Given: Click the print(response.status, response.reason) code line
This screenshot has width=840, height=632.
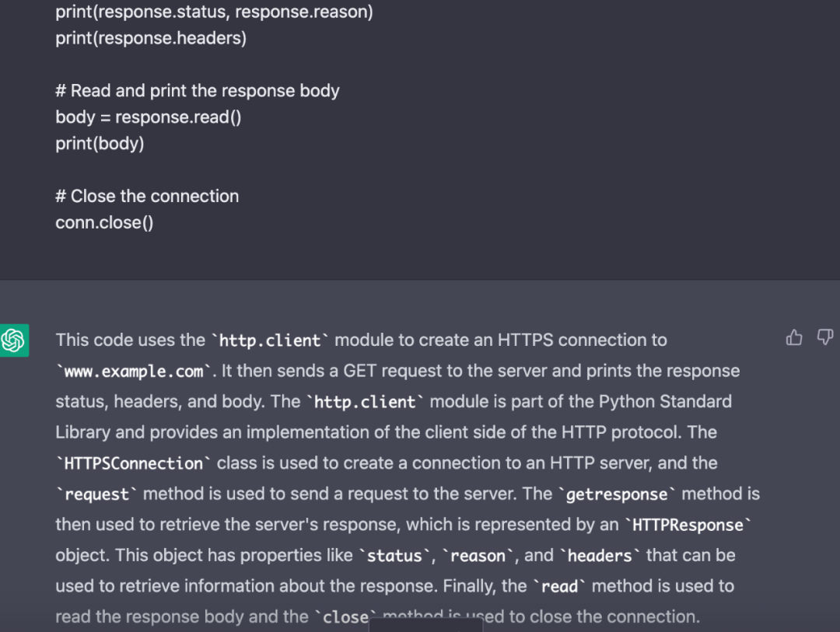Looking at the screenshot, I should tap(214, 13).
